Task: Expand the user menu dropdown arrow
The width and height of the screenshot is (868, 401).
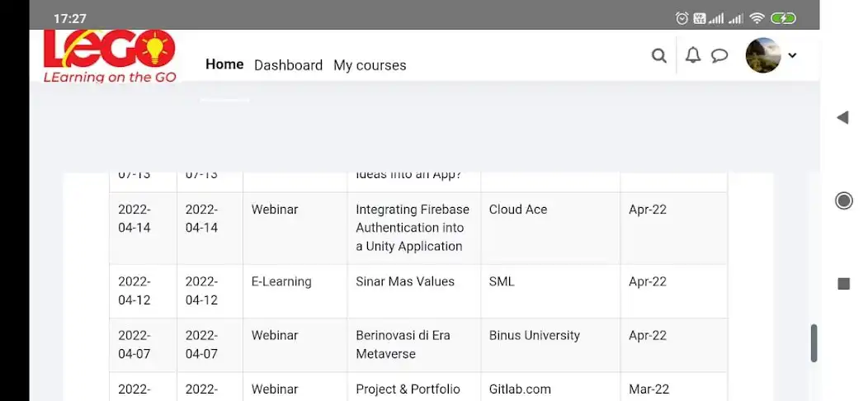Action: click(x=792, y=56)
